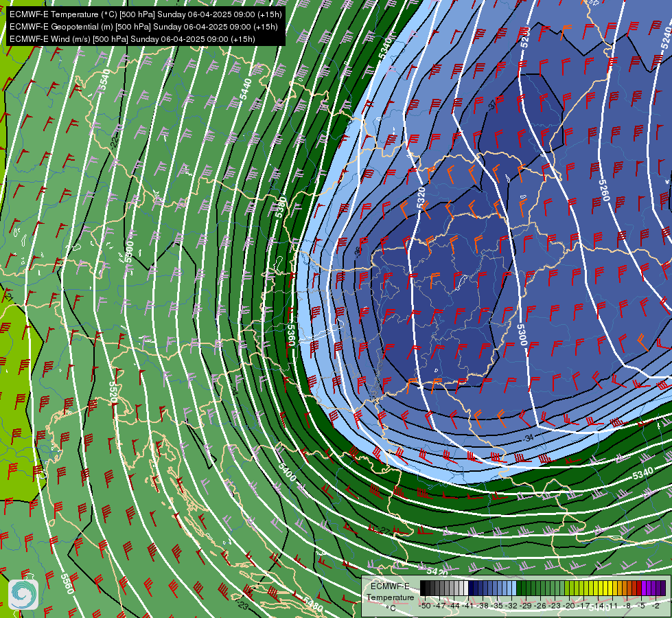Click the -17 tick label on legend
The image size is (672, 618).
[583, 606]
